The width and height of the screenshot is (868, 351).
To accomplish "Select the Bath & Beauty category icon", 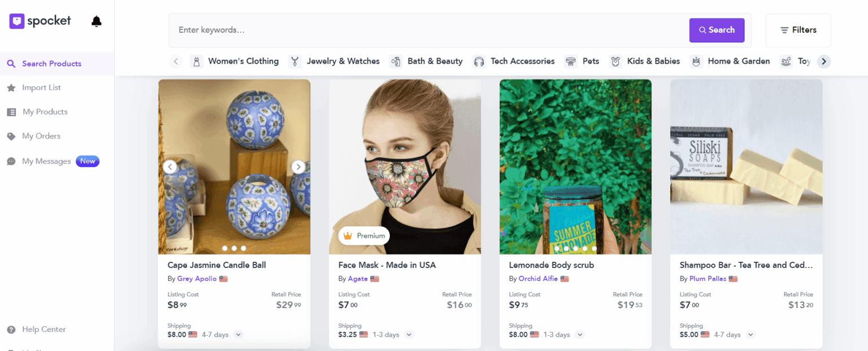I will pos(395,61).
